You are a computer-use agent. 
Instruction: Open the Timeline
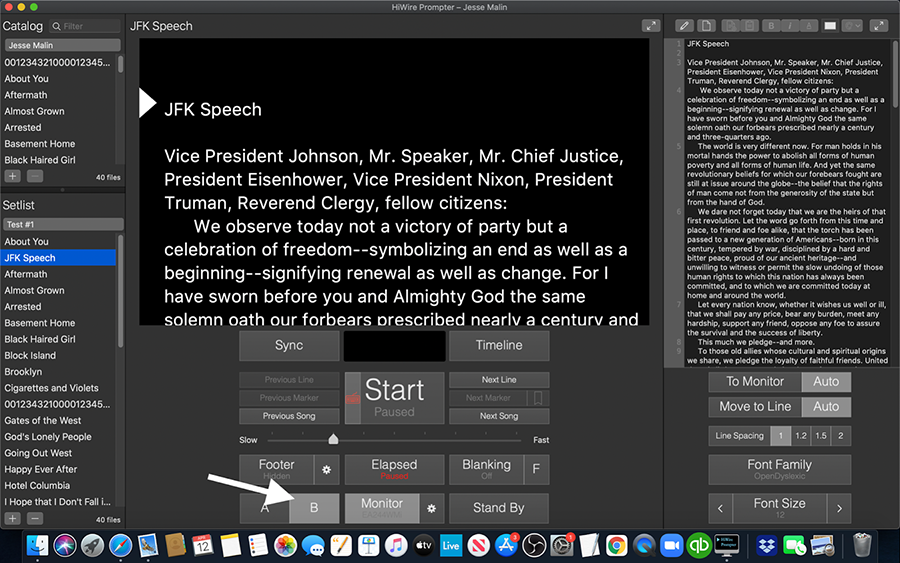pos(499,345)
